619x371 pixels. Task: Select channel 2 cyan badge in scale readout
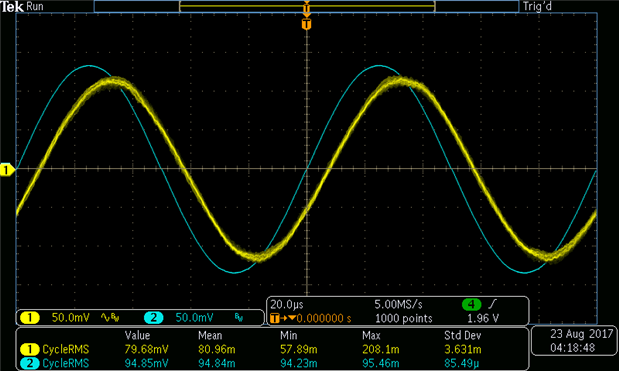tap(154, 318)
